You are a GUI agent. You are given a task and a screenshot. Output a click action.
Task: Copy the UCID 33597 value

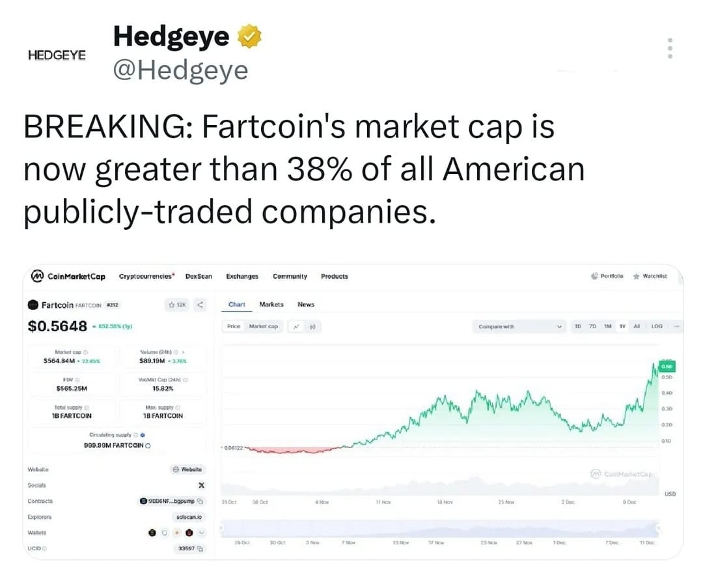click(200, 548)
